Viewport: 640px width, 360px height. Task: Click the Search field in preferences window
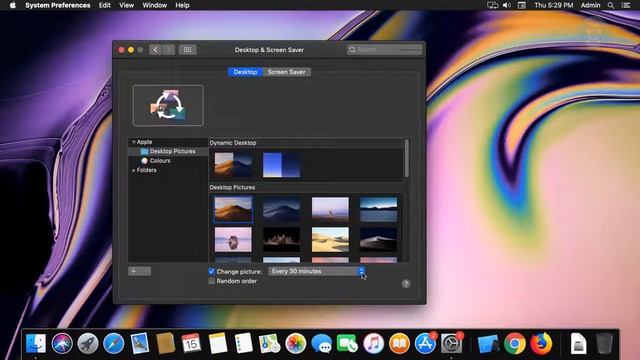(384, 50)
